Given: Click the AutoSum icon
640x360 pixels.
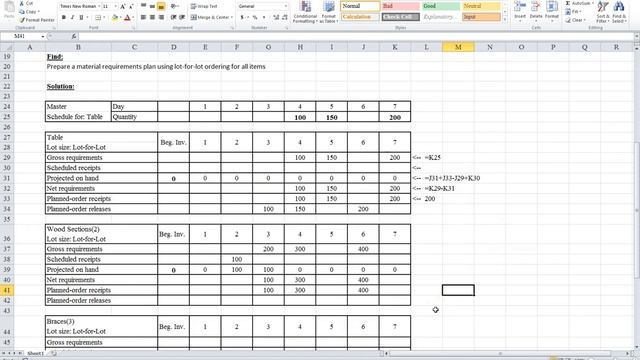Looking at the screenshot, I should point(568,3).
